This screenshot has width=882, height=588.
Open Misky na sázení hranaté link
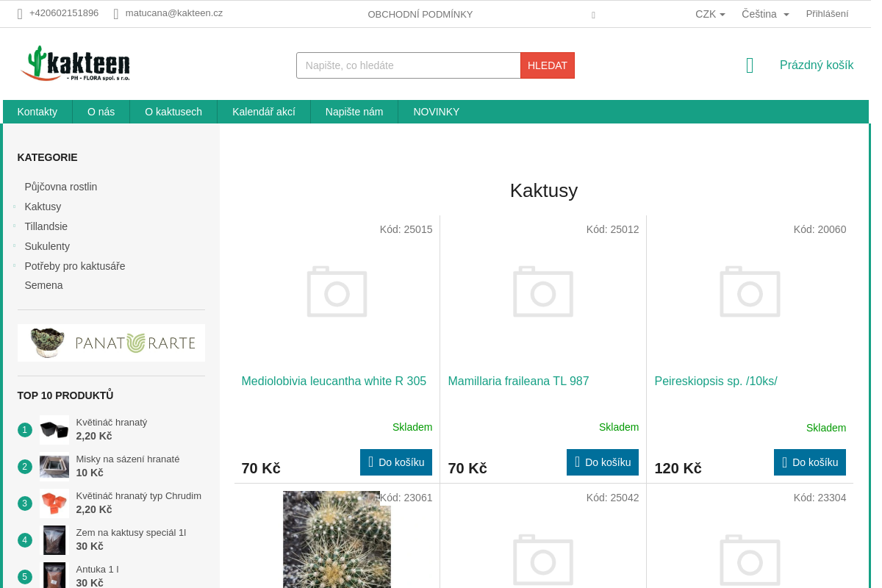[128, 459]
